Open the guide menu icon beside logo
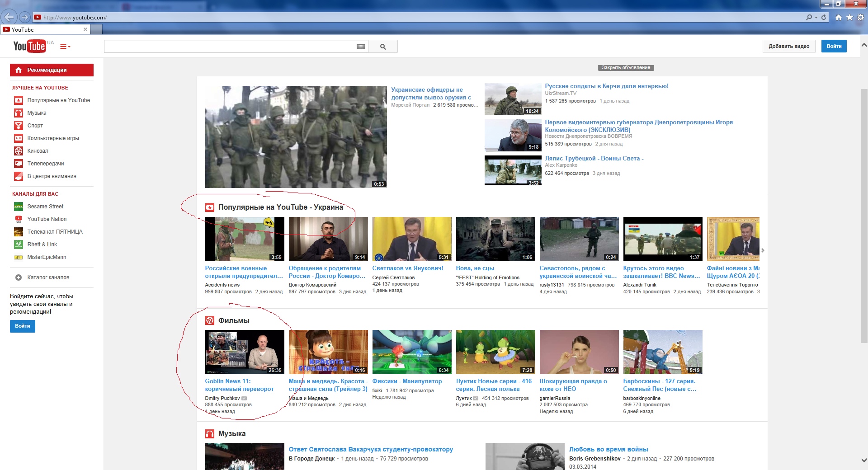 [65, 47]
